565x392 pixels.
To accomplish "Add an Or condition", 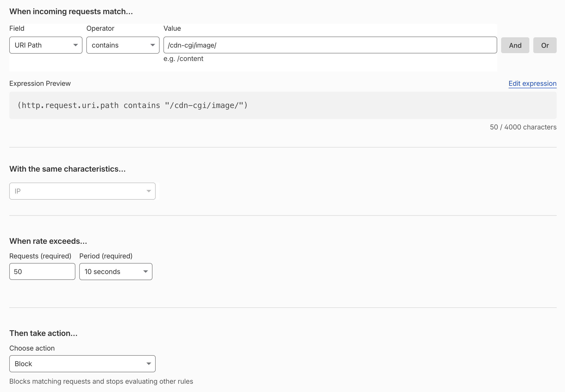I will tap(545, 45).
